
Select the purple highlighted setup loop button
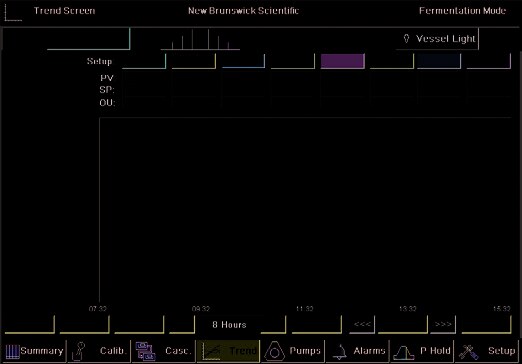click(x=343, y=61)
